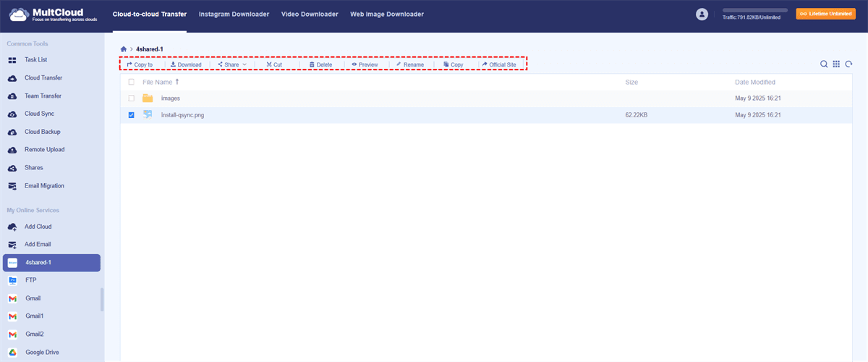868x362 pixels.
Task: Click the Add Cloud icon
Action: 12,227
